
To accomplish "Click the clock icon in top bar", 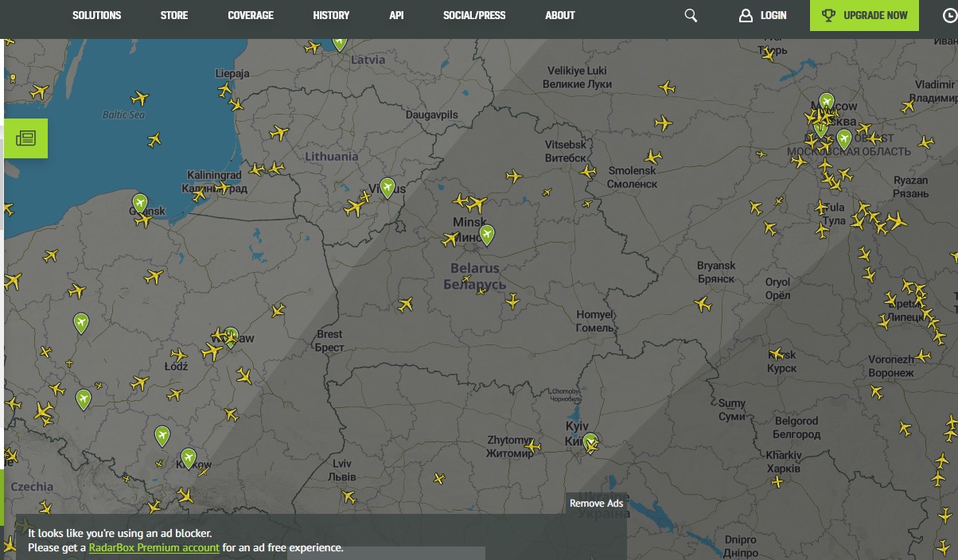I will (947, 16).
